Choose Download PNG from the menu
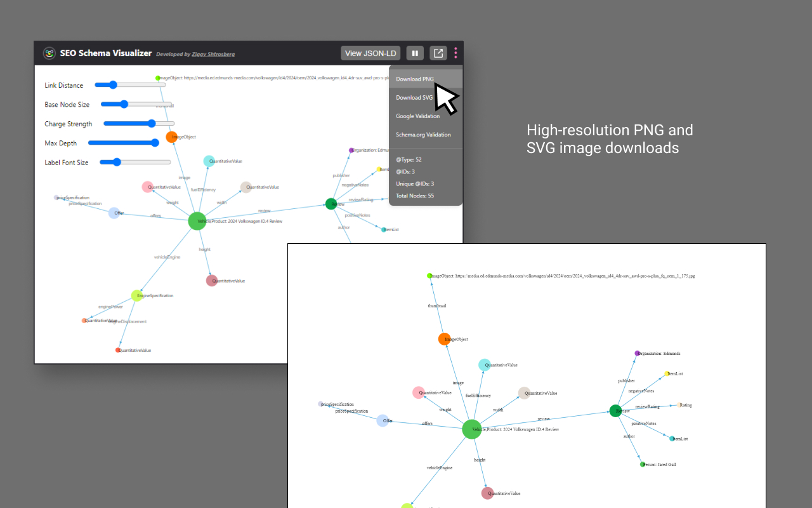Screen dimensions: 812x508 coord(415,79)
